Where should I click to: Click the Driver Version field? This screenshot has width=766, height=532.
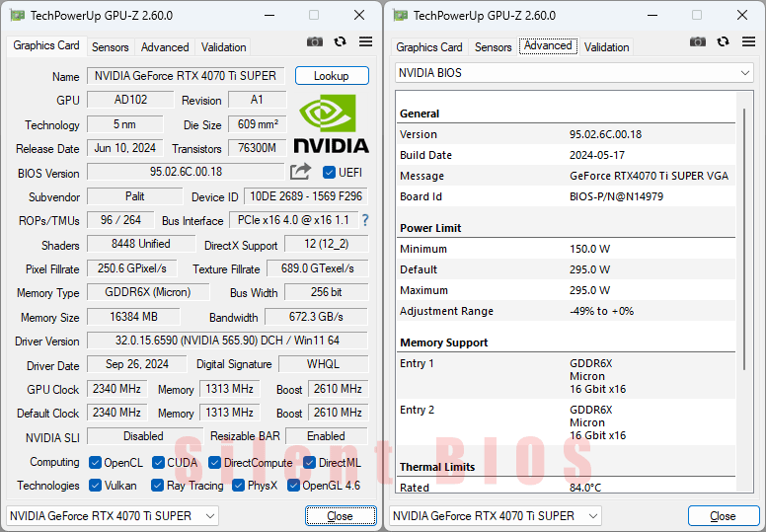tap(228, 340)
